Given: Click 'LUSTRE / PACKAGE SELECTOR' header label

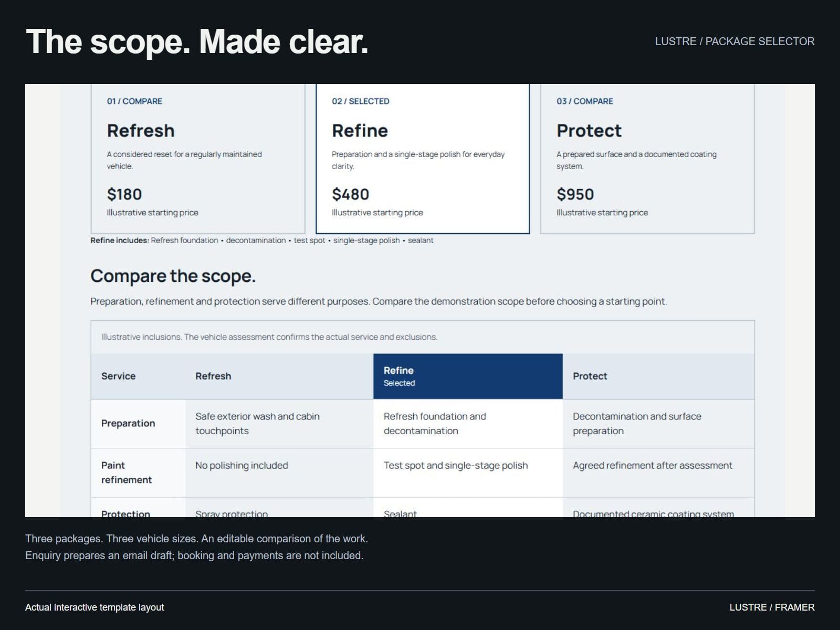Looking at the screenshot, I should [x=735, y=41].
